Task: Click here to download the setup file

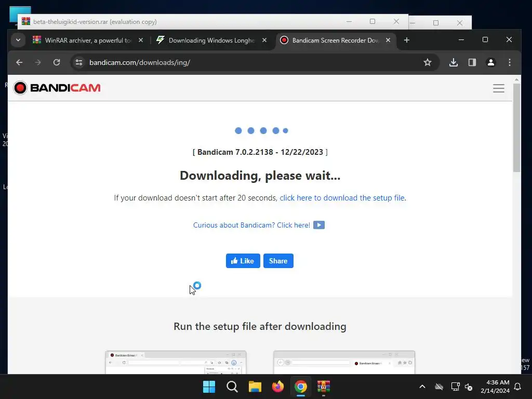Action: point(342,198)
